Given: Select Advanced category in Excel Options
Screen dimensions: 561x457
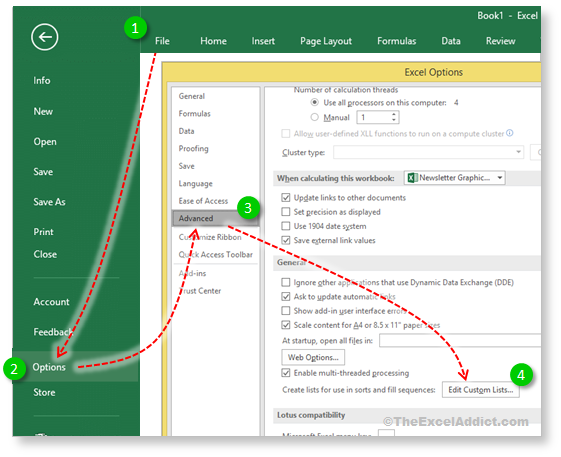Looking at the screenshot, I should tap(216, 218).
